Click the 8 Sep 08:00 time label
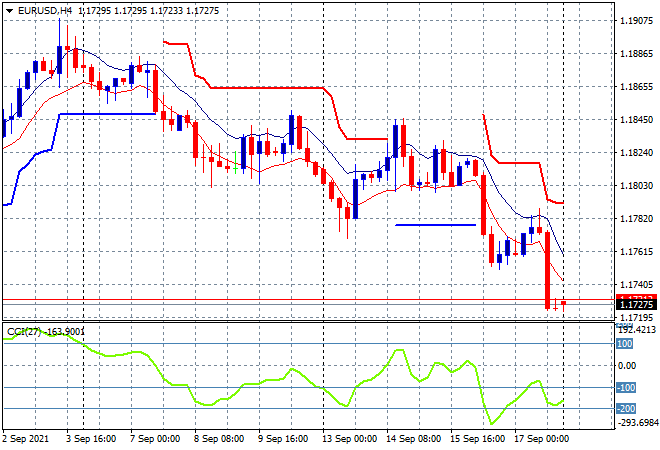Image resolution: width=660 pixels, height=450 pixels. click(219, 439)
